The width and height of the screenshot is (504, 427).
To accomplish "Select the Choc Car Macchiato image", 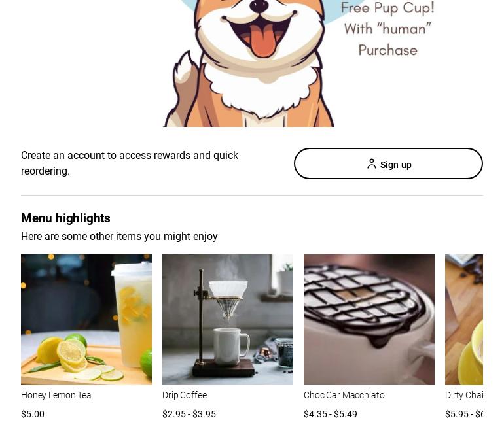I will (369, 320).
